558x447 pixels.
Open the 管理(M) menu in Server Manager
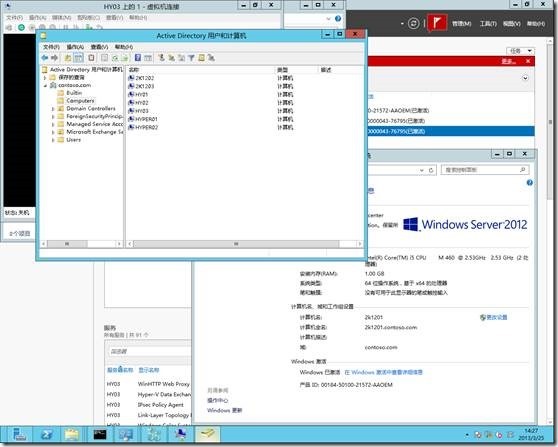pos(462,24)
